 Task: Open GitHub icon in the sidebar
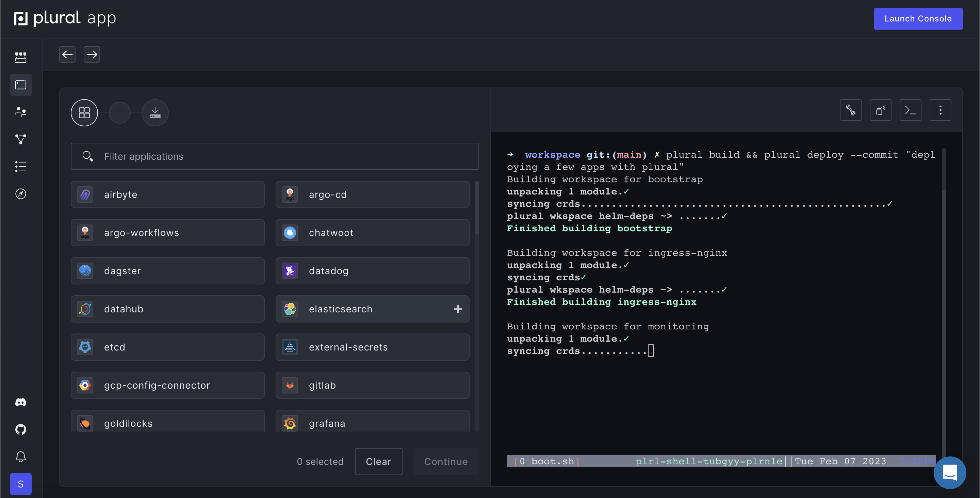20,430
